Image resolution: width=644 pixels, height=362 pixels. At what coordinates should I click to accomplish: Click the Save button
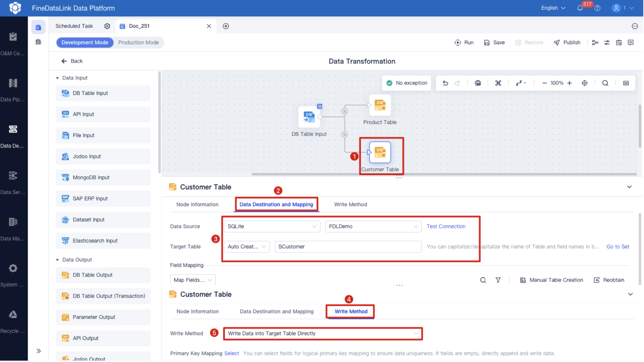click(494, 43)
